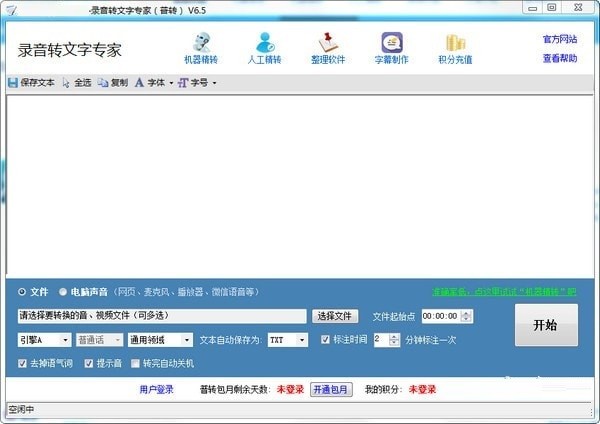The width and height of the screenshot is (600, 424).
Task: Expand the 普通话 language dropdown
Action: [117, 340]
